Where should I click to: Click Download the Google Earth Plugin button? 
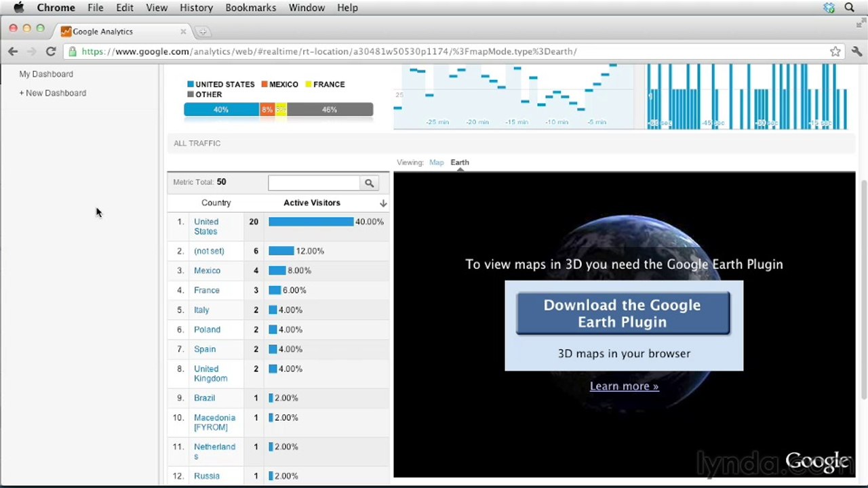point(623,313)
